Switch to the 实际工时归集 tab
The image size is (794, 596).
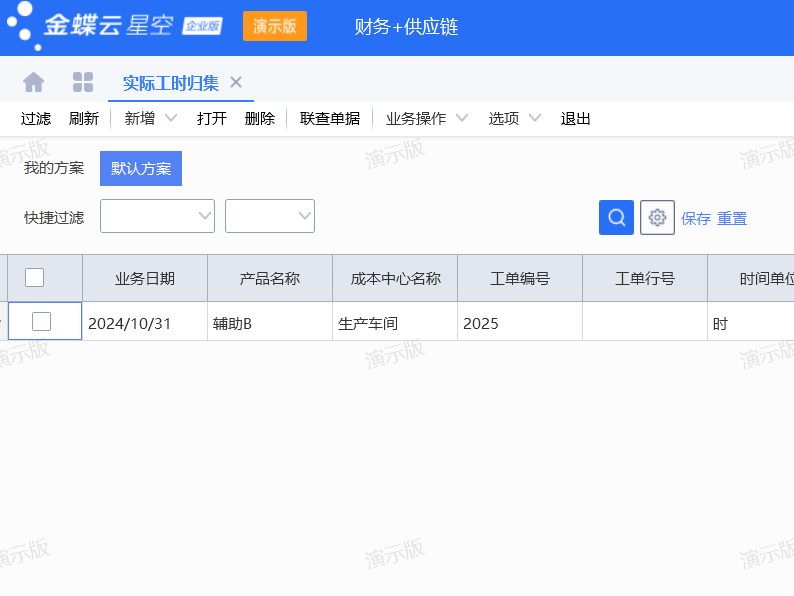pyautogui.click(x=170, y=82)
